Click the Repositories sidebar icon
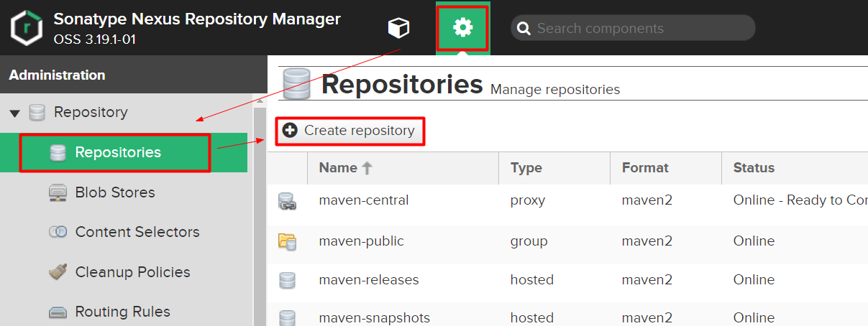This screenshot has height=326, width=868. click(x=58, y=153)
